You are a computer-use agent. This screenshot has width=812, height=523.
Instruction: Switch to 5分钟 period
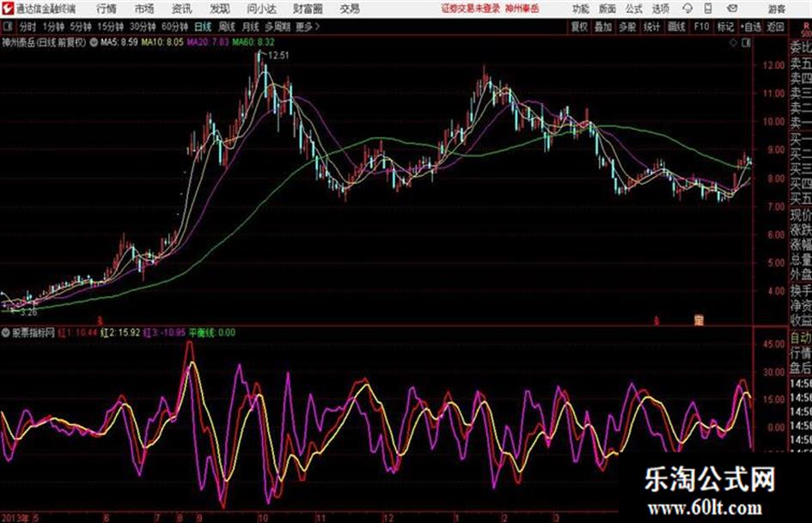[x=80, y=27]
